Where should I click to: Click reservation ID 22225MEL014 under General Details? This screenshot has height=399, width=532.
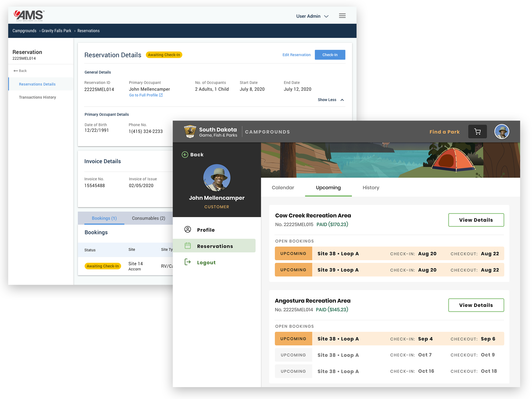point(99,90)
